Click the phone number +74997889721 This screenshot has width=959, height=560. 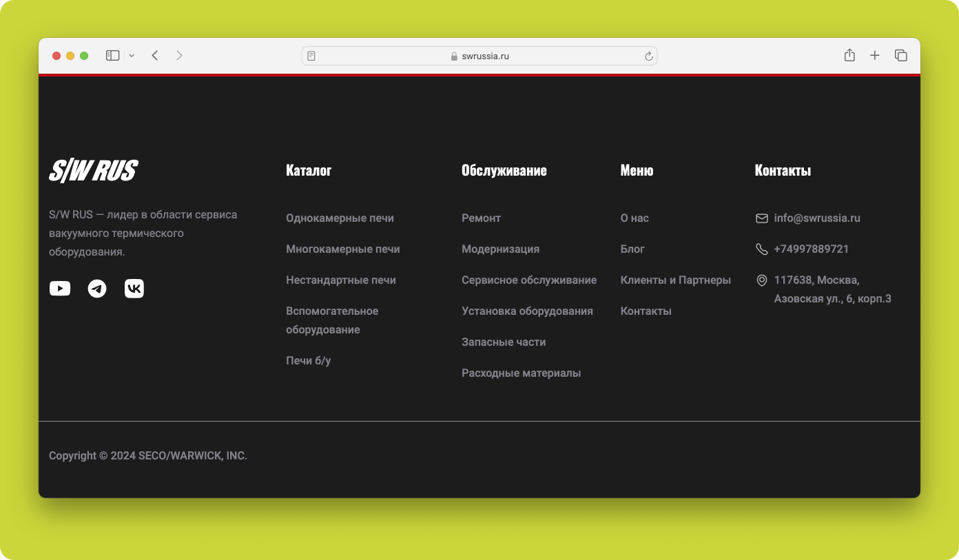812,249
